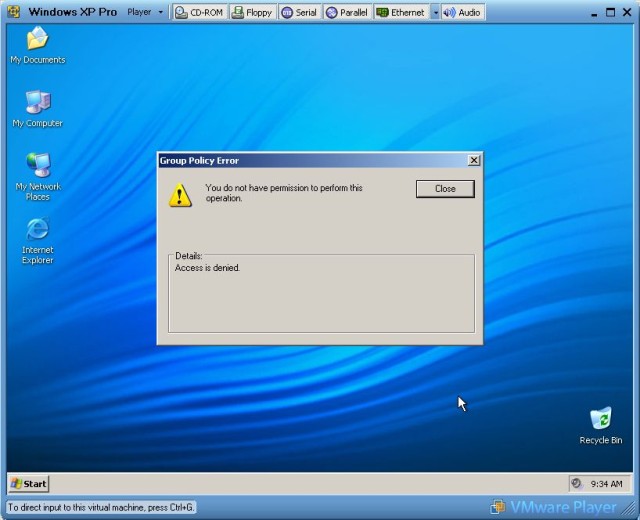This screenshot has width=640, height=520.
Task: Maximize the VMware Player window
Action: (611, 12)
